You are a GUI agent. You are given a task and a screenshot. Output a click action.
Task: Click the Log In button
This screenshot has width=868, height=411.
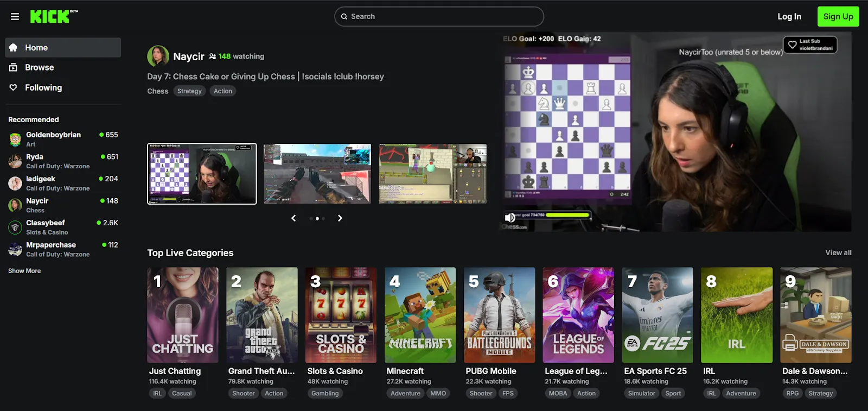(x=789, y=16)
